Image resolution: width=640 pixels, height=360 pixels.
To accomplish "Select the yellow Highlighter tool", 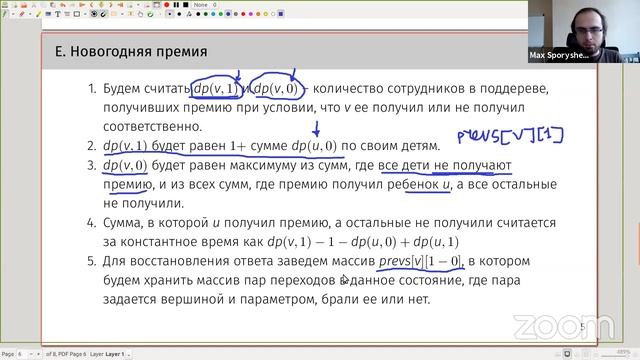I will (x=38, y=14).
